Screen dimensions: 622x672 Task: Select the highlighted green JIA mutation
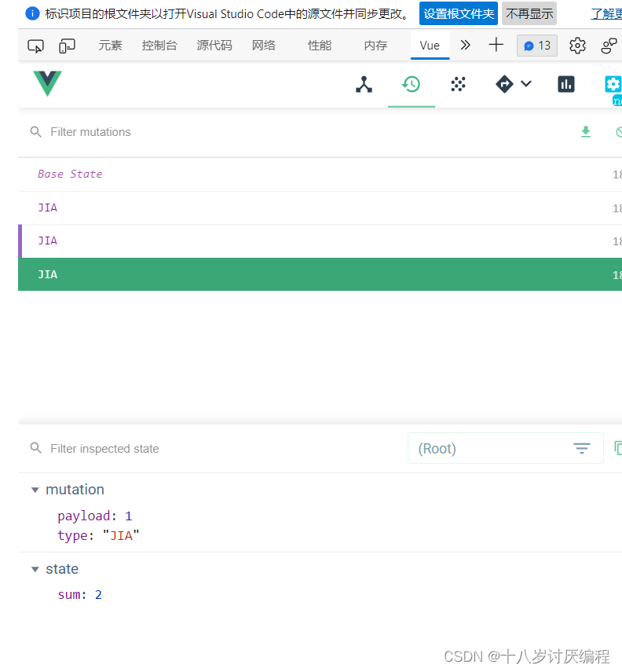(x=320, y=274)
